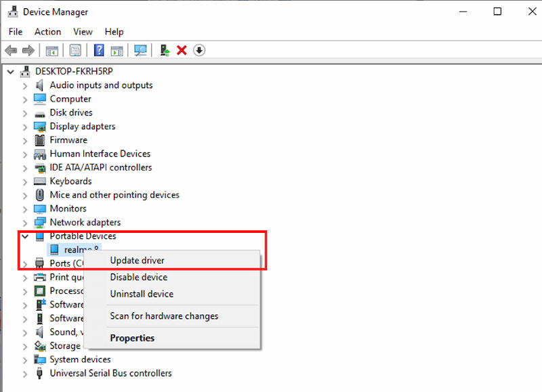Screen dimensions: 542x392
Task: Click the Back arrow toolbar icon
Action: point(11,50)
